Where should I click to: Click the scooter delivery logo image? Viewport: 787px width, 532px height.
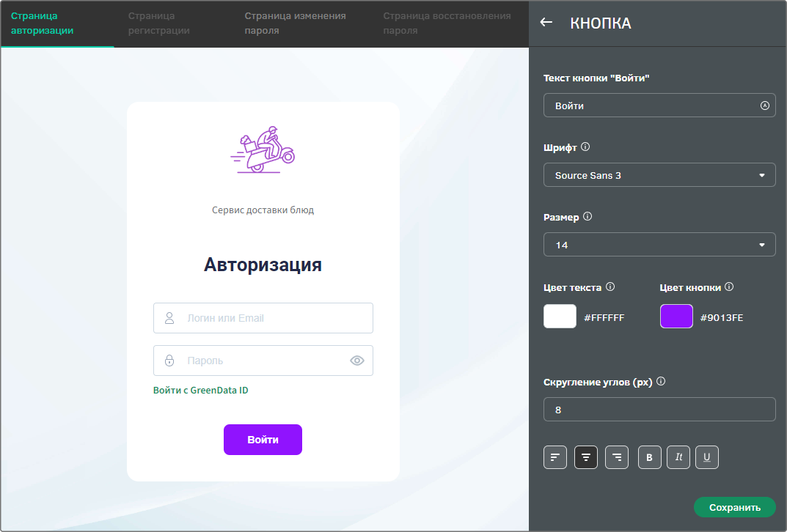tap(263, 149)
